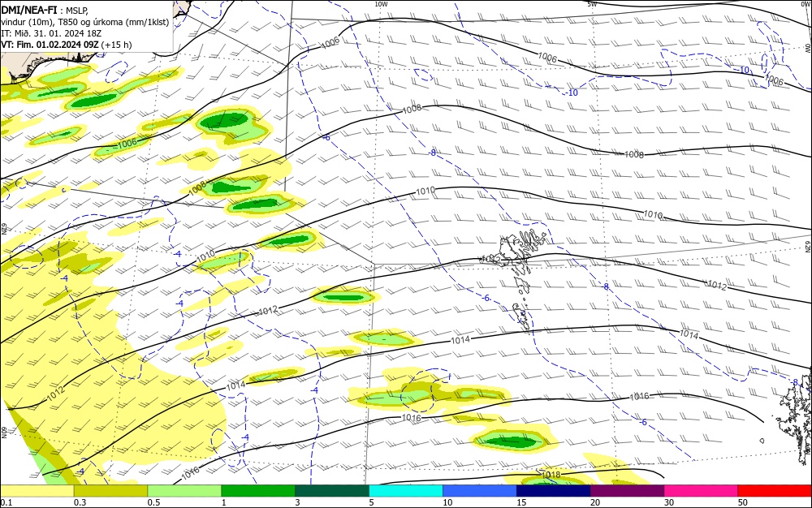Click the '5W' longitude label

pos(592,4)
